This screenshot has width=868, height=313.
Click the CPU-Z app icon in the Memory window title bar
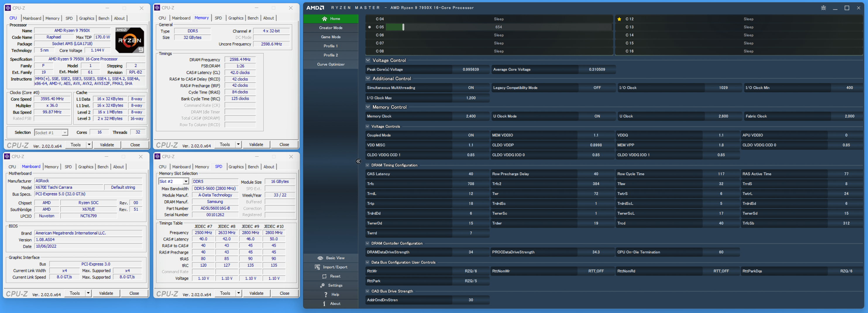[x=157, y=8]
